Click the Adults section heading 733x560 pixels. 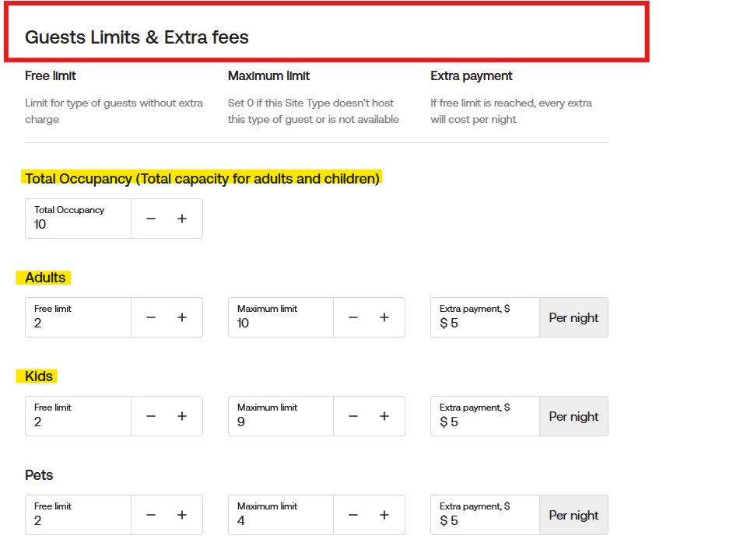coord(45,278)
